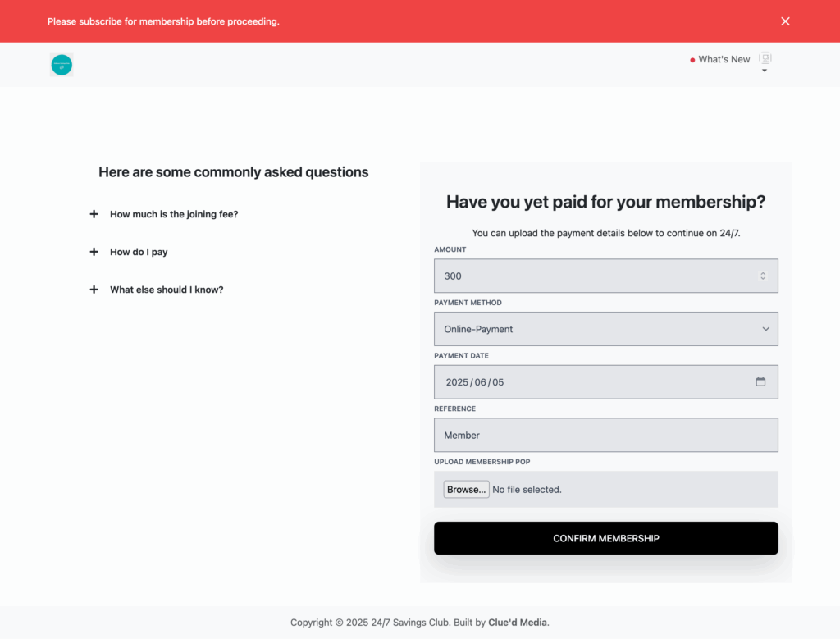Click the What's New menu item

[724, 59]
